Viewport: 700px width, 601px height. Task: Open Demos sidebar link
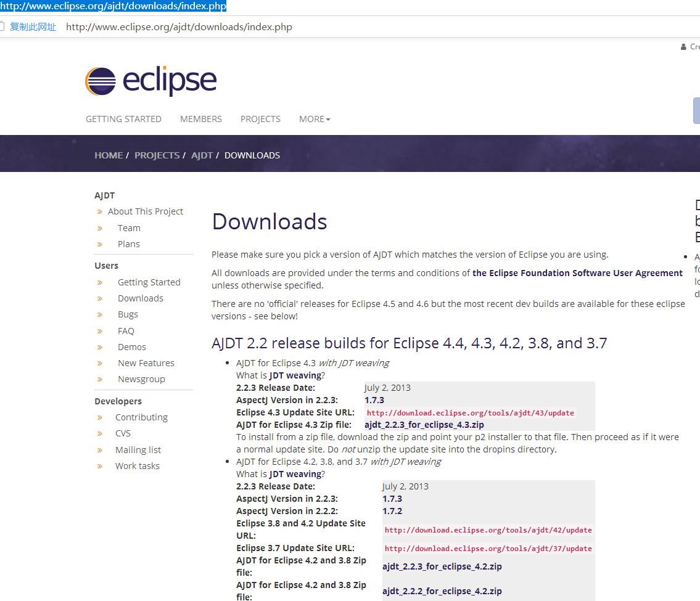[x=132, y=347]
